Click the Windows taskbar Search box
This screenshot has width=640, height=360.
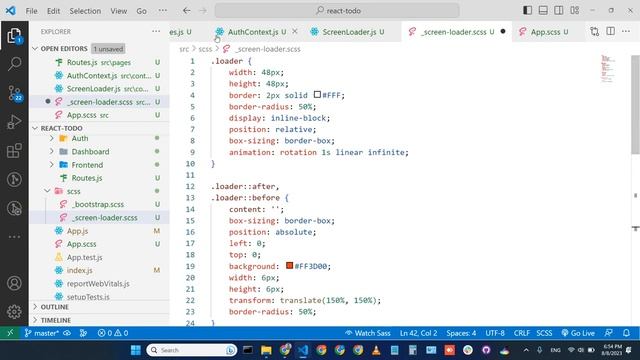(x=191, y=350)
